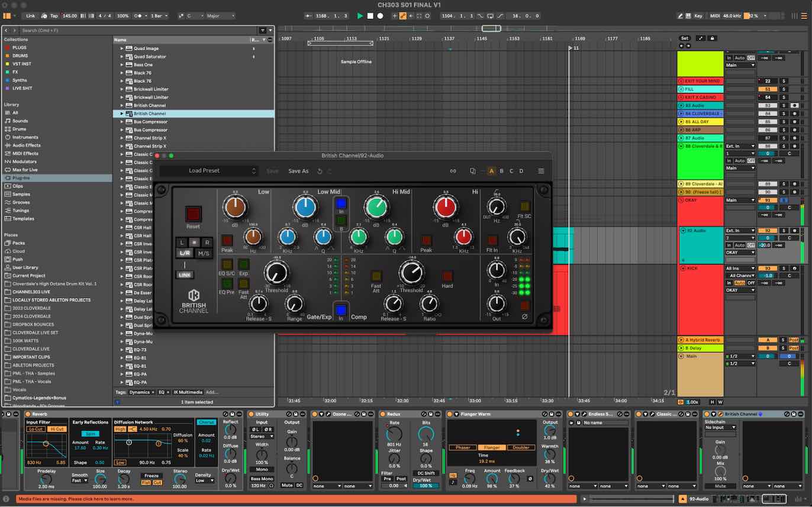Click the Comp In toggle on British Channel

click(340, 309)
